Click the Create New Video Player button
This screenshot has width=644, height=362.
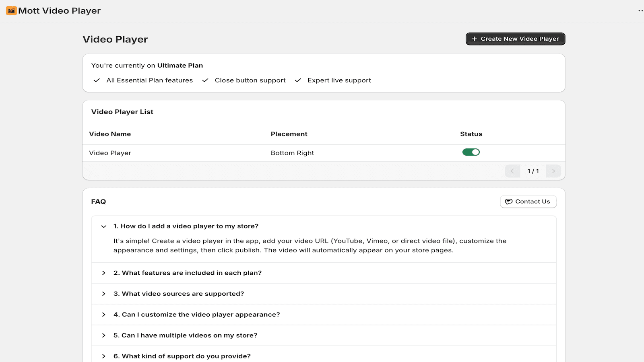coord(515,39)
